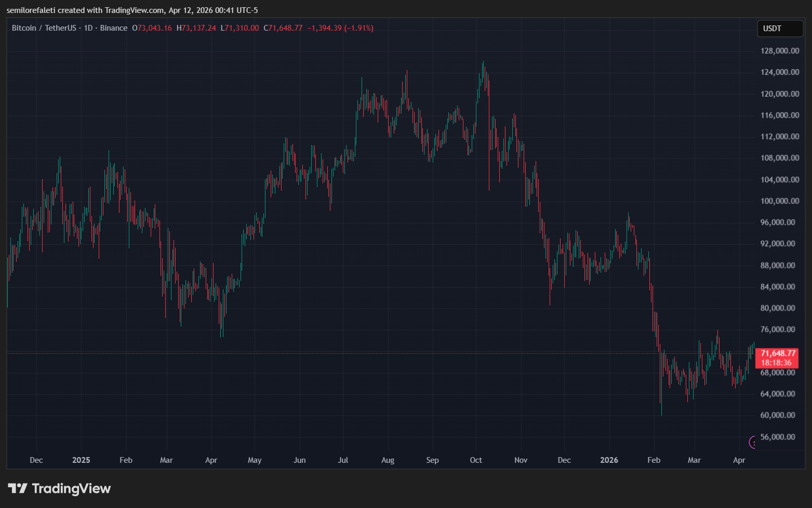Image resolution: width=812 pixels, height=508 pixels.
Task: Click the high price value H73,137.24
Action: coord(197,28)
